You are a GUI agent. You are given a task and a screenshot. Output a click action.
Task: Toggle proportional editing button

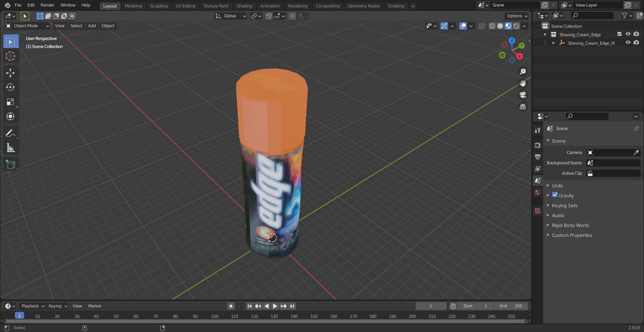292,16
